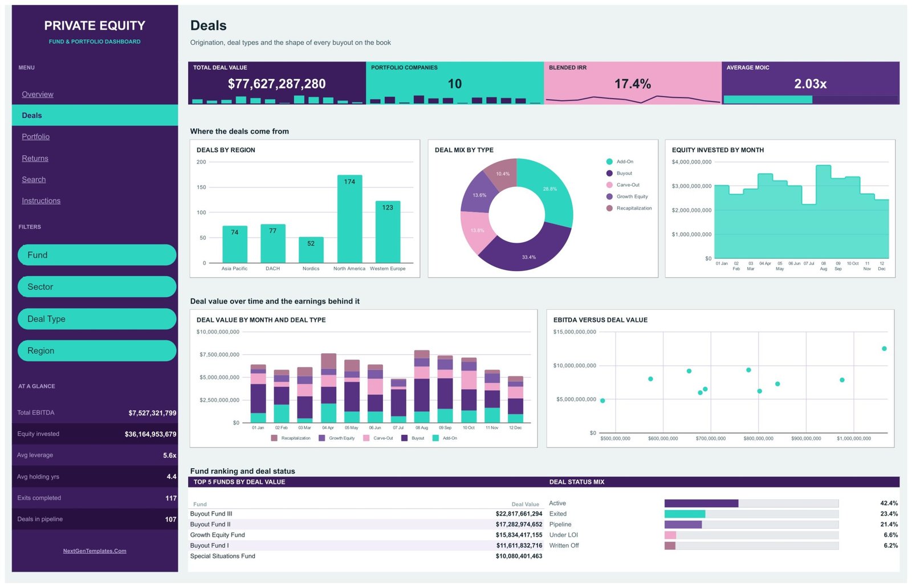Viewport: 912px width, 588px height.
Task: Open the Overview page link
Action: coord(38,94)
